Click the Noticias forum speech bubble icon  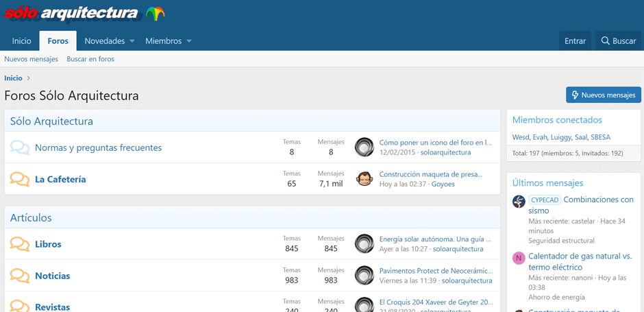pos(20,276)
